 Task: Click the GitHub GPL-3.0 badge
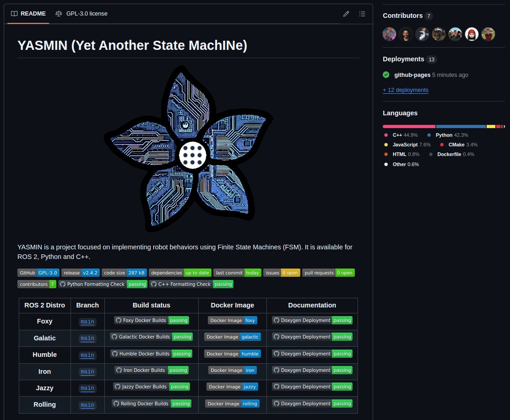coord(38,273)
